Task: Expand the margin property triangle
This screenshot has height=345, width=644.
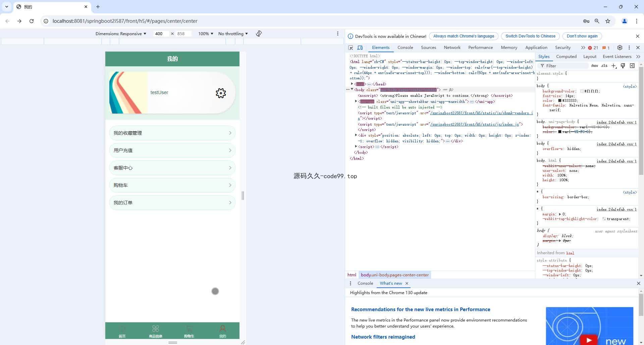Action: click(560, 214)
